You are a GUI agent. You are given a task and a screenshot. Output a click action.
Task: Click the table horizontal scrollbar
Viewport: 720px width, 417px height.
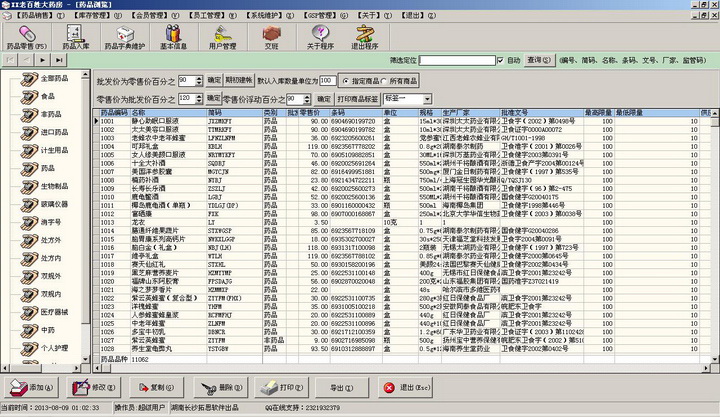tap(402, 368)
